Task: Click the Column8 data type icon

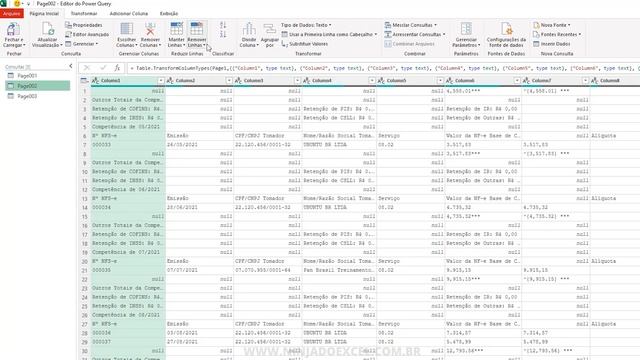Action: [x=595, y=81]
